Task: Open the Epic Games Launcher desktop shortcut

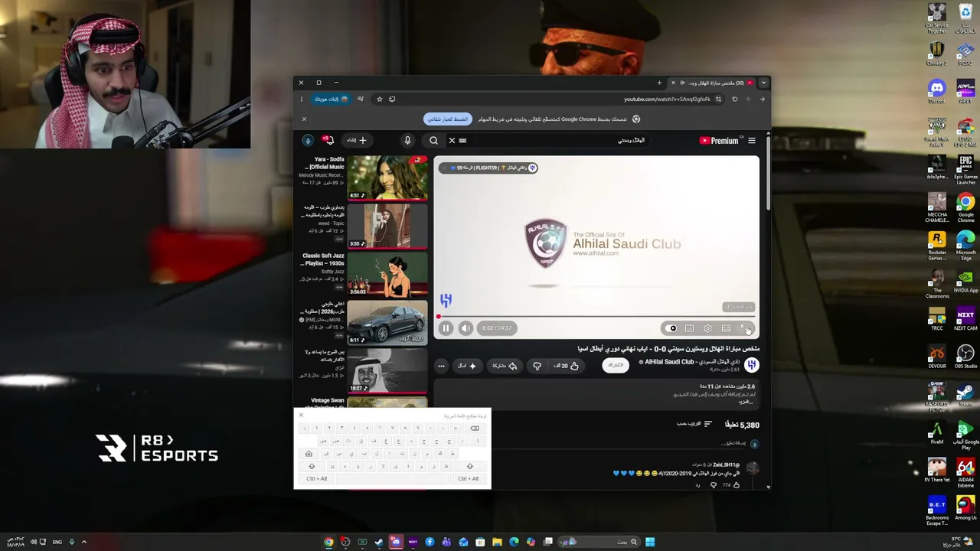Action: coord(965,170)
